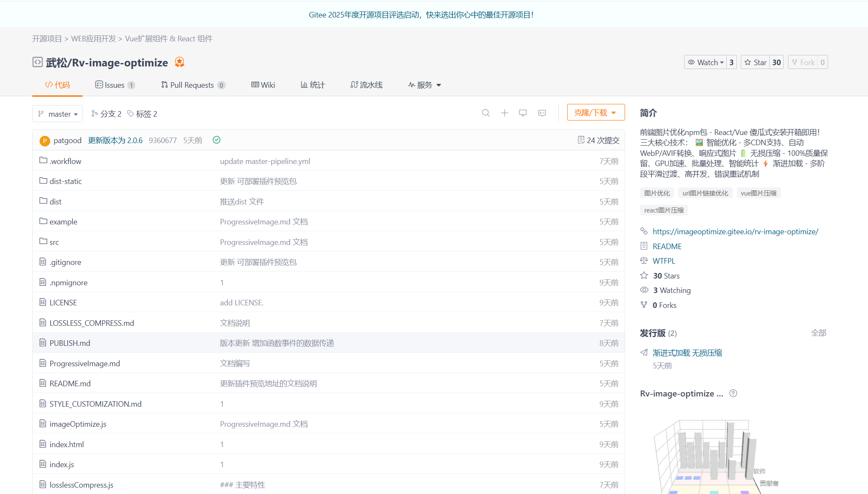Screen dimensions: 868x494
Task: Click the green commit verification checkmark
Action: click(x=216, y=140)
